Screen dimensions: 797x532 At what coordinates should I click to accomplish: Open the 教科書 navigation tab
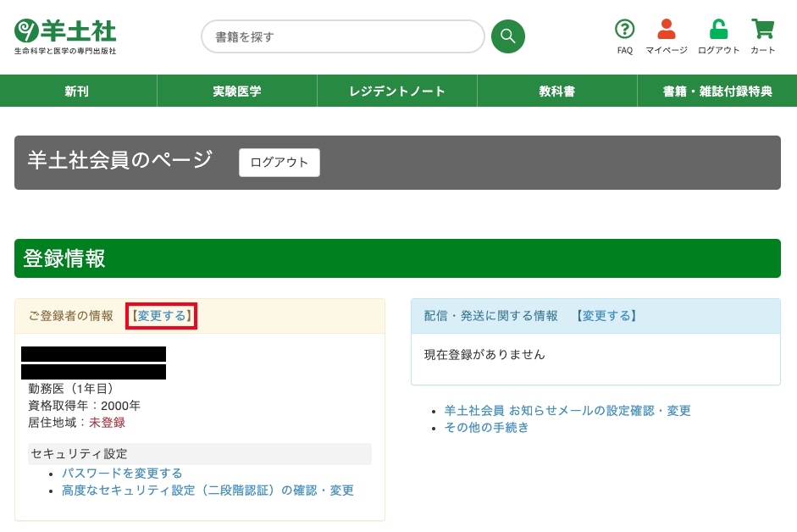point(556,91)
